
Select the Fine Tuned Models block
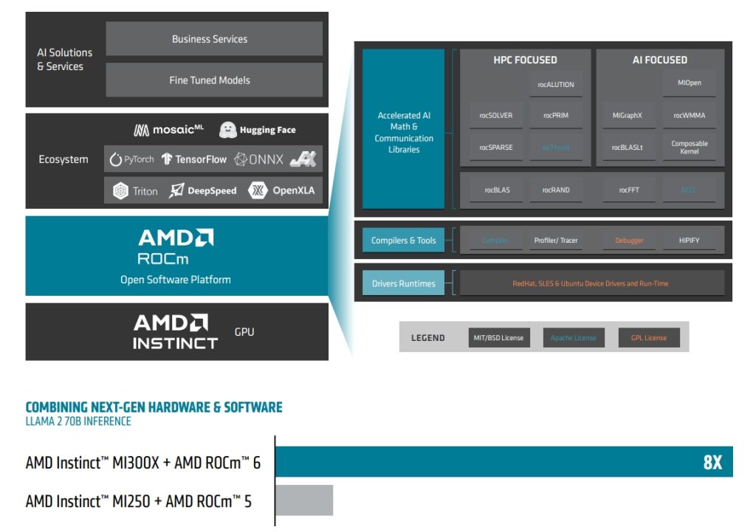[213, 80]
